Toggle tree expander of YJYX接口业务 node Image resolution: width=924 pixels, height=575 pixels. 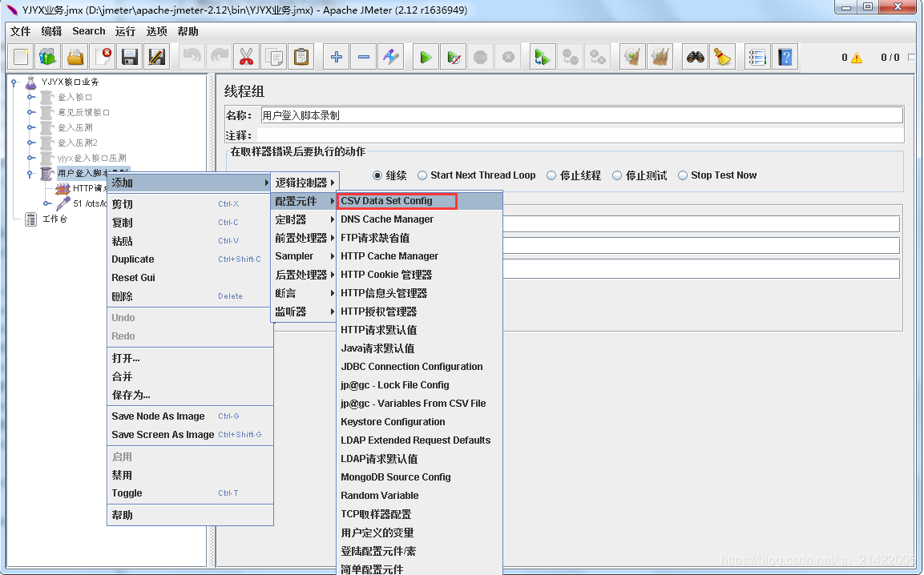tap(14, 82)
